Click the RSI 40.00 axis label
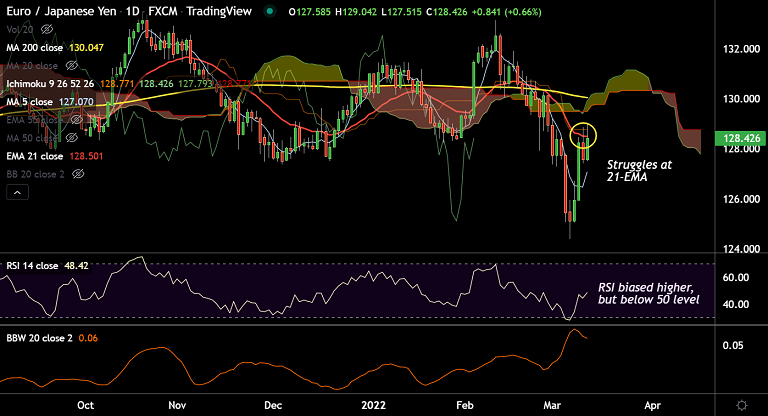 (x=736, y=304)
